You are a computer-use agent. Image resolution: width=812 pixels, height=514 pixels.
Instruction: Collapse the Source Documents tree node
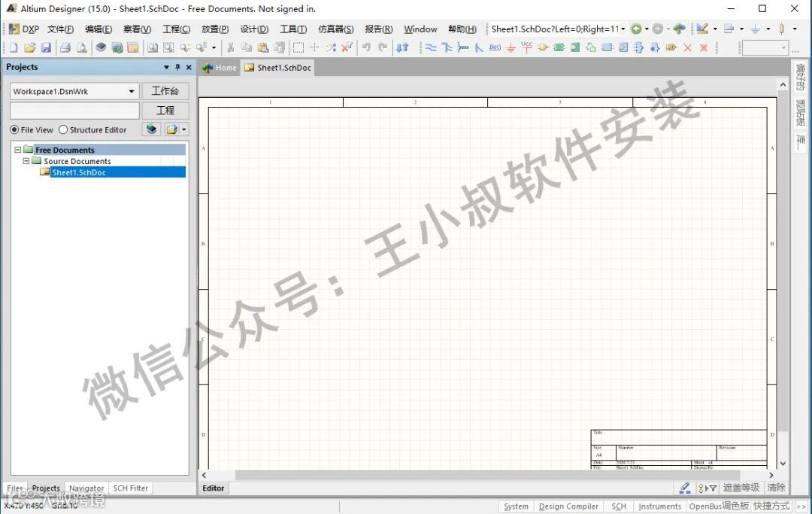tap(26, 161)
